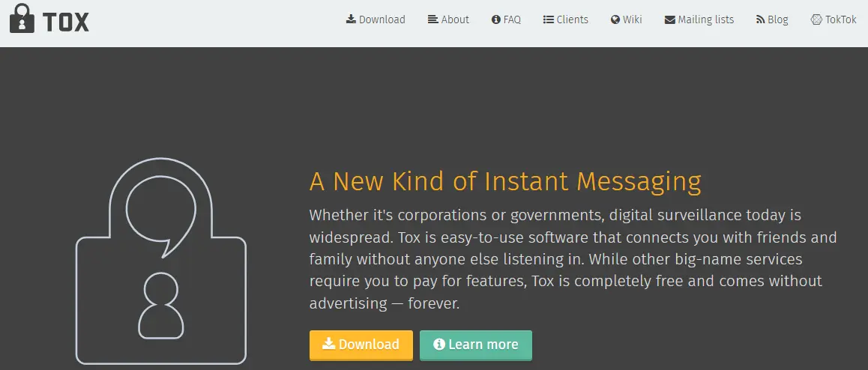Open Mailing lists nav link
This screenshot has width=868, height=370.
click(x=699, y=20)
